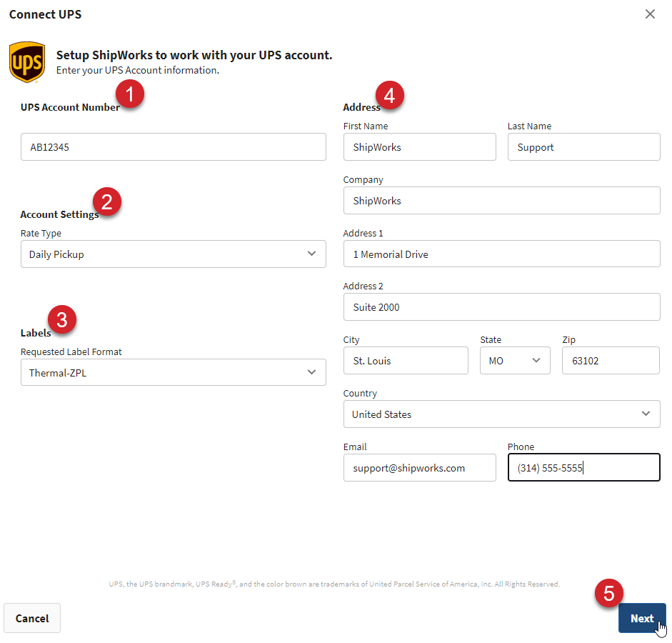Click the Address 2 field
Image resolution: width=672 pixels, height=643 pixels.
(x=501, y=307)
